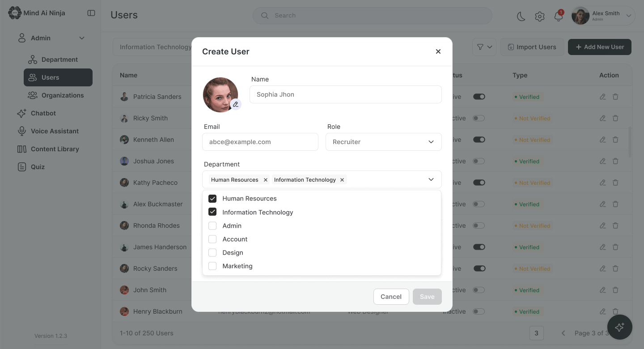The height and width of the screenshot is (349, 644).
Task: Click the avatar edit pencil icon
Action: click(x=236, y=104)
